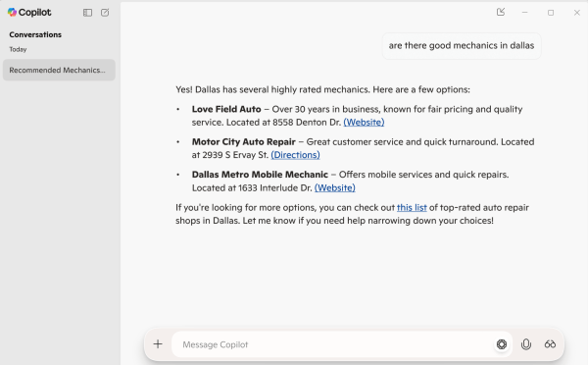Click the Dallas Metro Mobile Mechanic name
The height and width of the screenshot is (365, 588).
click(x=260, y=175)
